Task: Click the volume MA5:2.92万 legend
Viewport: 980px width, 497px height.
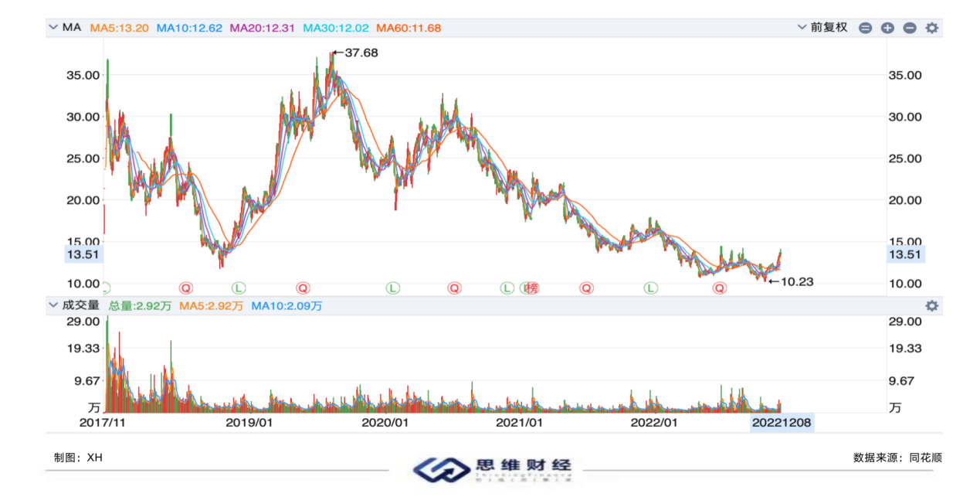Action: click(x=211, y=306)
